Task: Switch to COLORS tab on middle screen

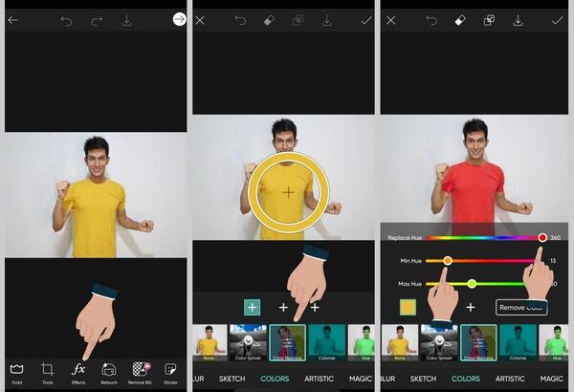Action: 275,379
